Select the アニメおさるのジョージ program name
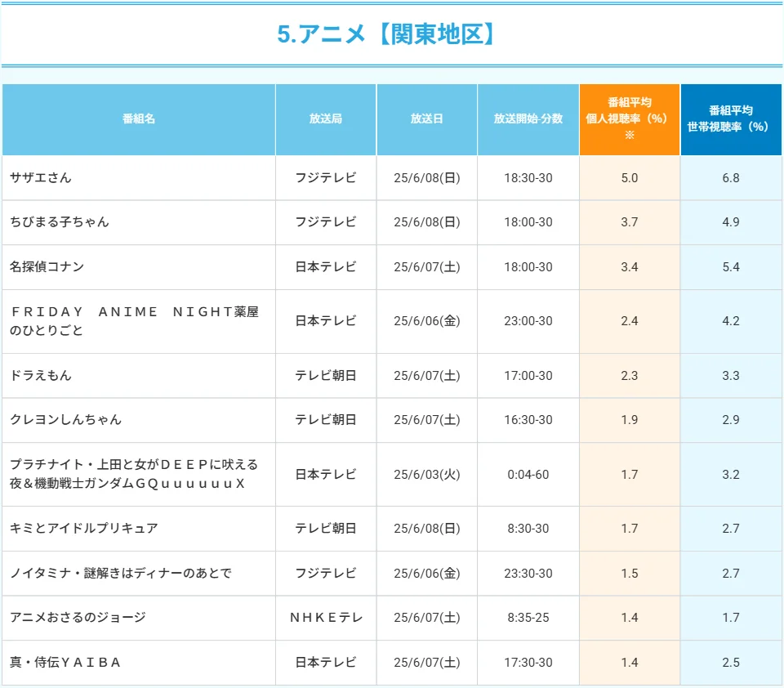This screenshot has height=688, width=784. tap(78, 617)
